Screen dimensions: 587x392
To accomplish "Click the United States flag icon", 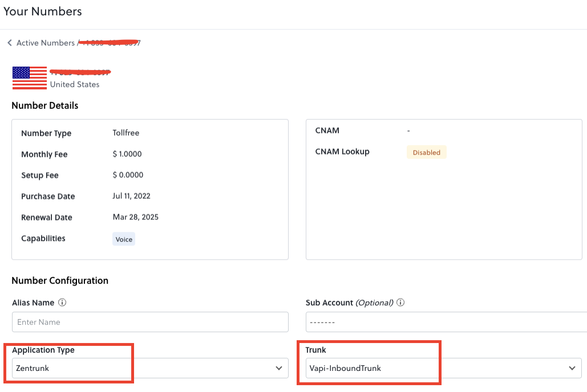I will click(29, 78).
